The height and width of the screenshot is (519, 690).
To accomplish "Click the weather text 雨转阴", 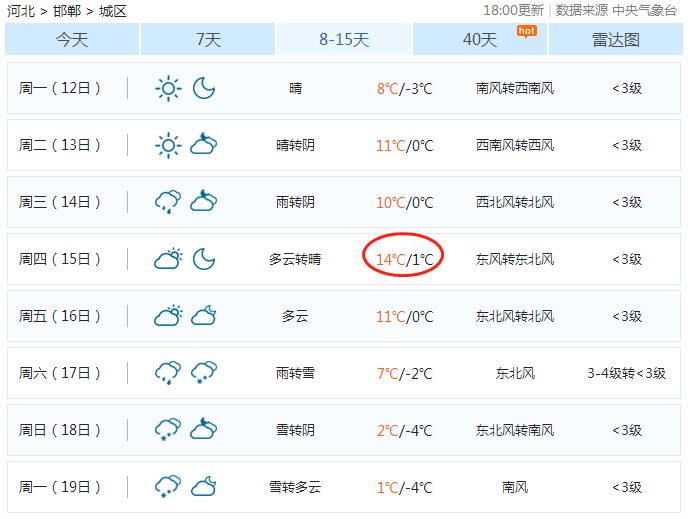I will click(x=295, y=202).
